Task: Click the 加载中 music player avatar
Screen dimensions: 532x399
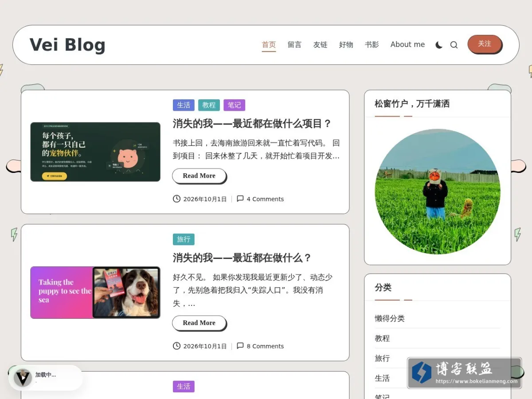Action: tap(22, 378)
